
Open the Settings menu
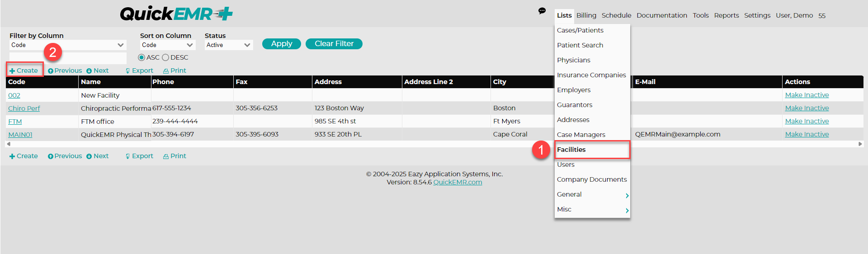757,15
